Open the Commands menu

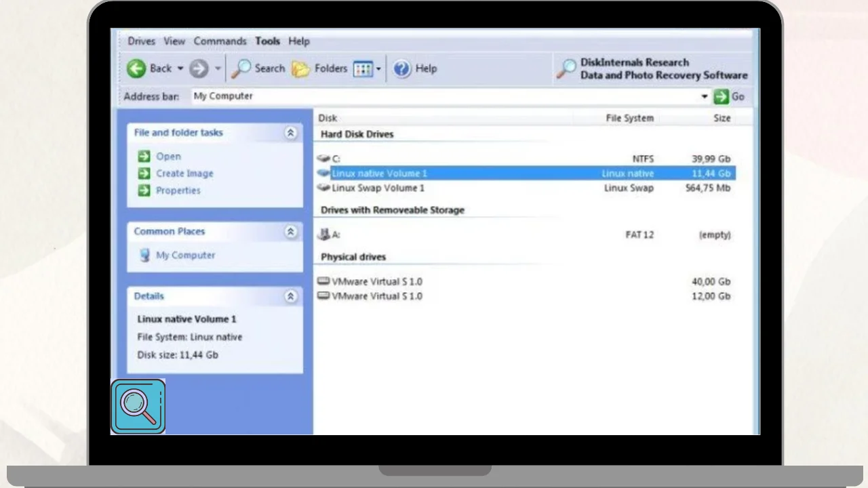click(220, 41)
